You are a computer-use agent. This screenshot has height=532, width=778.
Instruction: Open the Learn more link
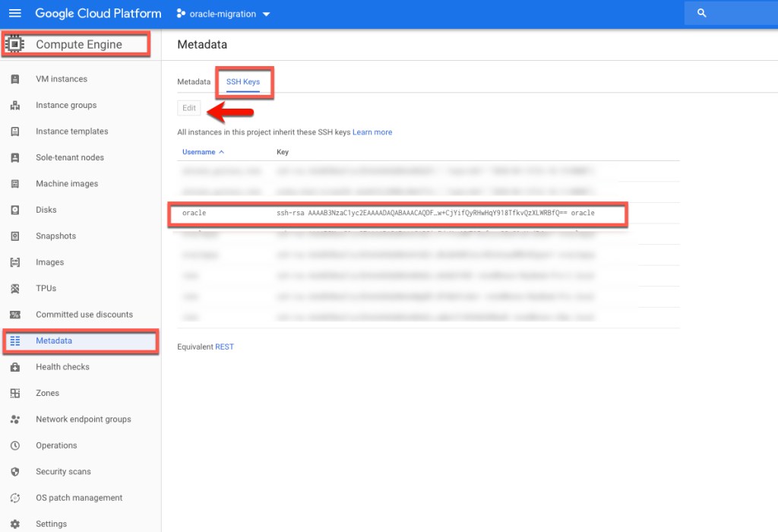[x=372, y=132]
